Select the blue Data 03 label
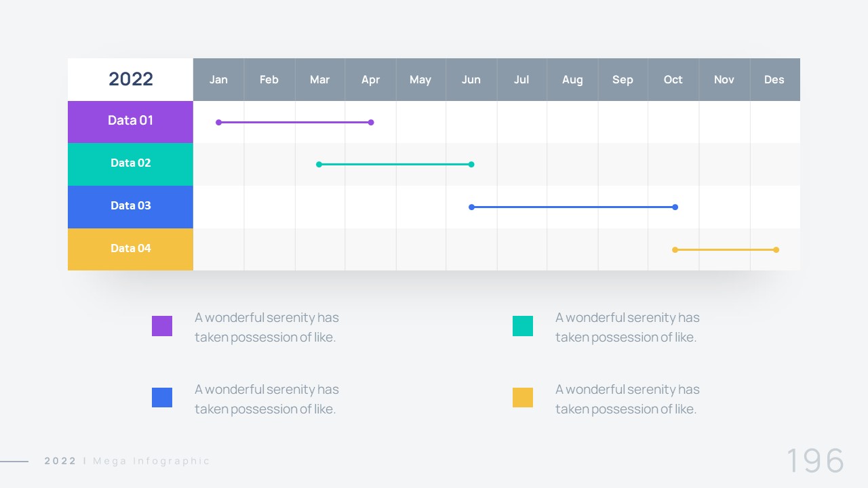 coord(130,206)
